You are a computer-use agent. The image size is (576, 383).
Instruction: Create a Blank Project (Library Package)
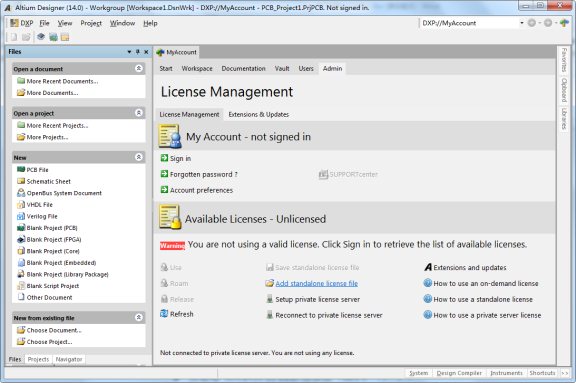pyautogui.click(x=63, y=274)
